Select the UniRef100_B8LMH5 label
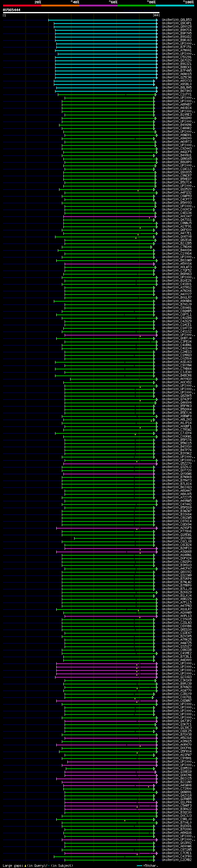This screenshot has width=197, height=868. click(177, 87)
